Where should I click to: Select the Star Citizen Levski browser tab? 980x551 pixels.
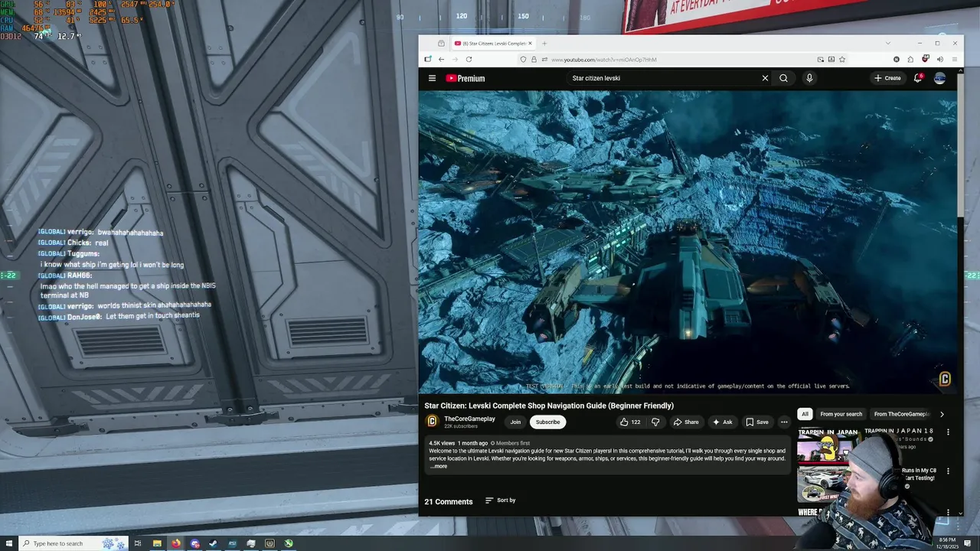(x=492, y=44)
